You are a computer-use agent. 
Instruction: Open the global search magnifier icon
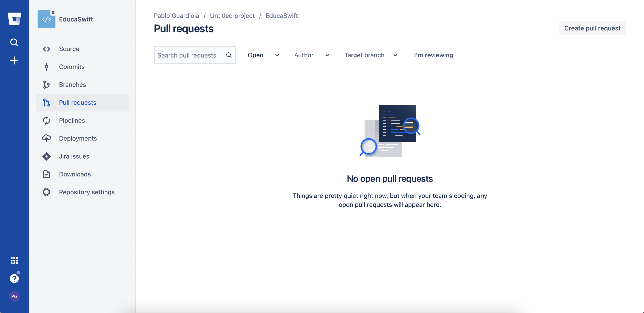click(14, 42)
